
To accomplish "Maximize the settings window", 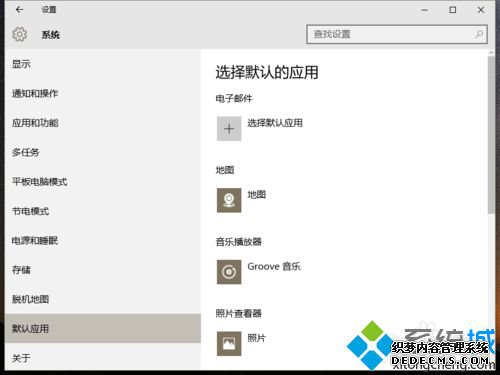I will coord(453,10).
